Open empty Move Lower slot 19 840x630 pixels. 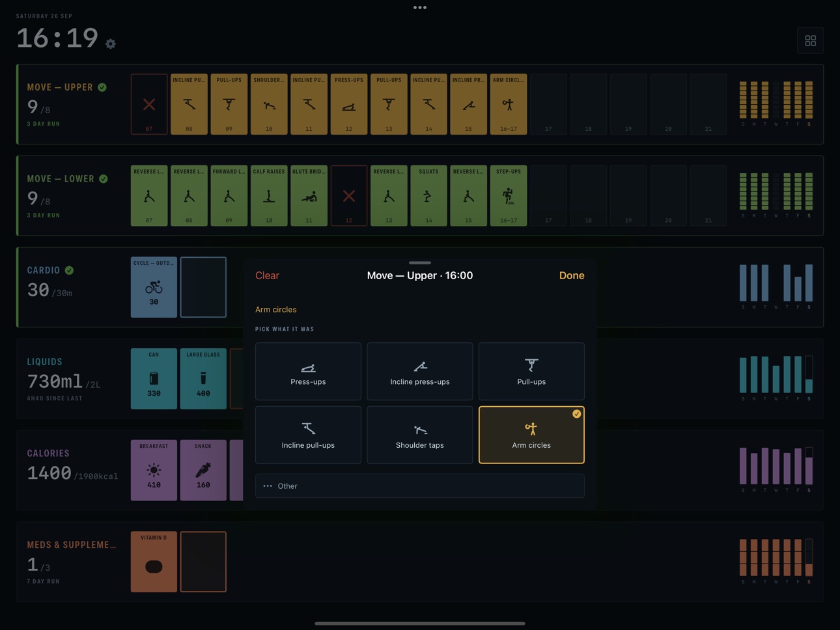coord(628,196)
